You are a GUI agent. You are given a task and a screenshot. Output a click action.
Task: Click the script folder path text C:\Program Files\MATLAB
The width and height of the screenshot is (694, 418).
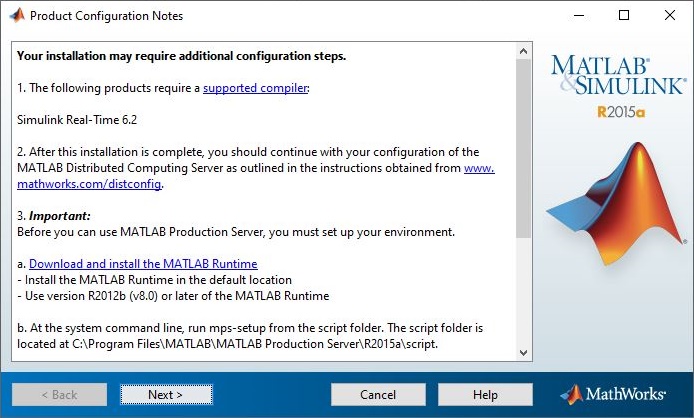[255, 344]
